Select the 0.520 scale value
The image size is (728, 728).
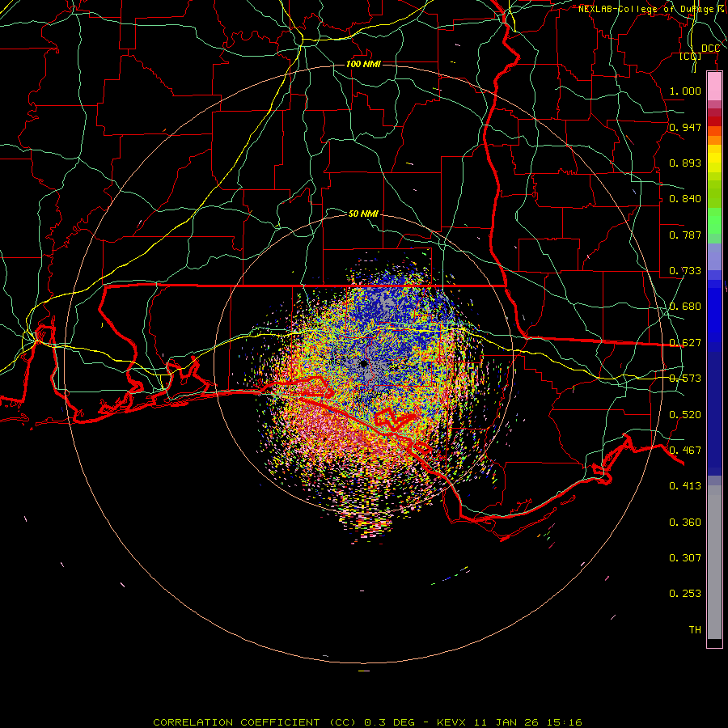pos(685,415)
